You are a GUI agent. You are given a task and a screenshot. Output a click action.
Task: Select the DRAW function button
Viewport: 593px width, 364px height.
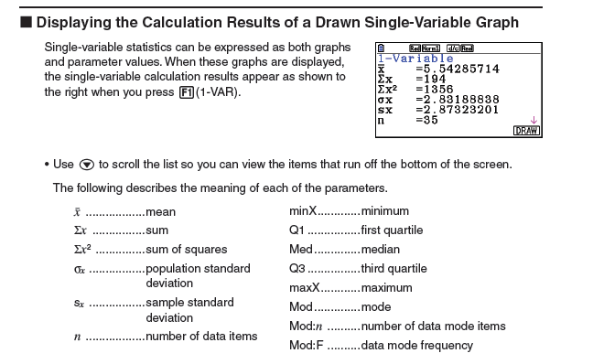526,131
